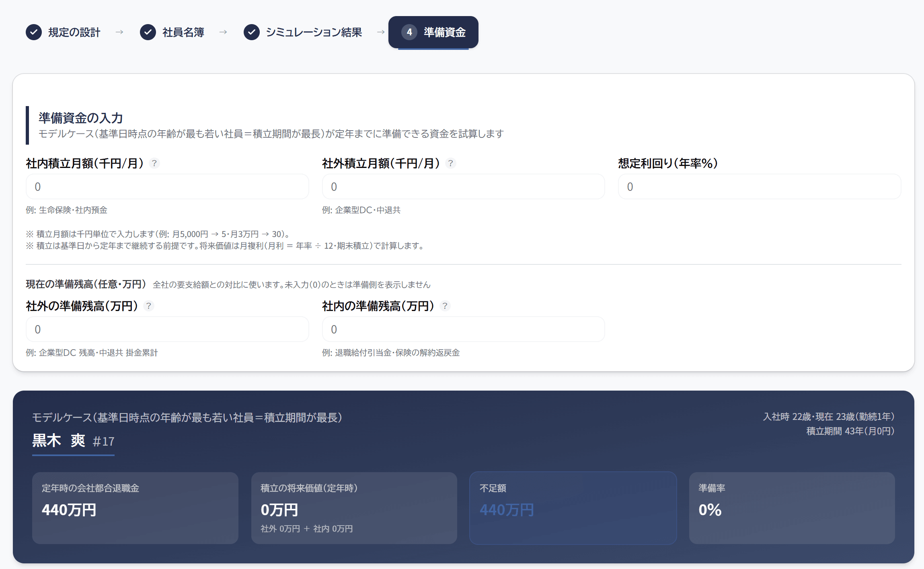924x569 pixels.
Task: Click the 積立の将来価値(定年時) card
Action: click(x=354, y=508)
